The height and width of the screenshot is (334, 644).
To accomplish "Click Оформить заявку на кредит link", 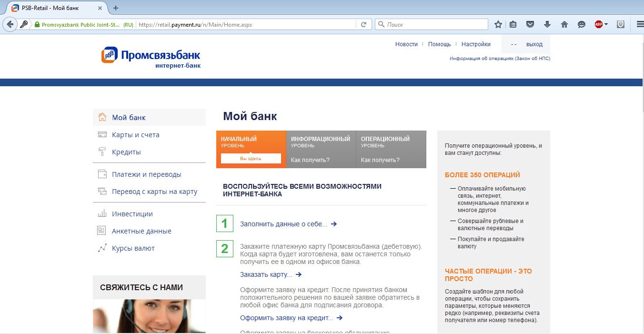I will [x=291, y=318].
